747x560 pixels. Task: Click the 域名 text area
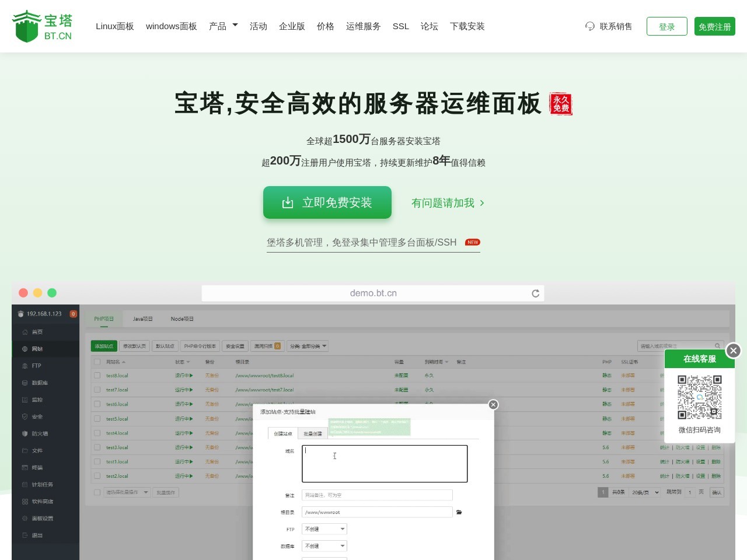click(385, 464)
